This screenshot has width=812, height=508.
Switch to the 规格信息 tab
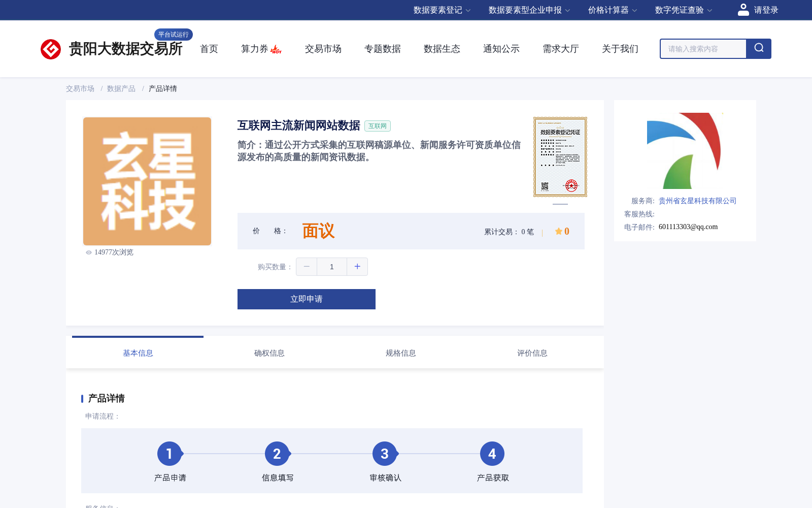point(401,353)
